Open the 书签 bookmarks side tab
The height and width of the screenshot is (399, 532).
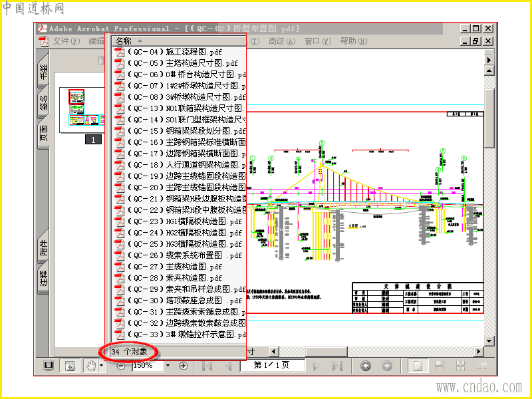click(x=44, y=72)
